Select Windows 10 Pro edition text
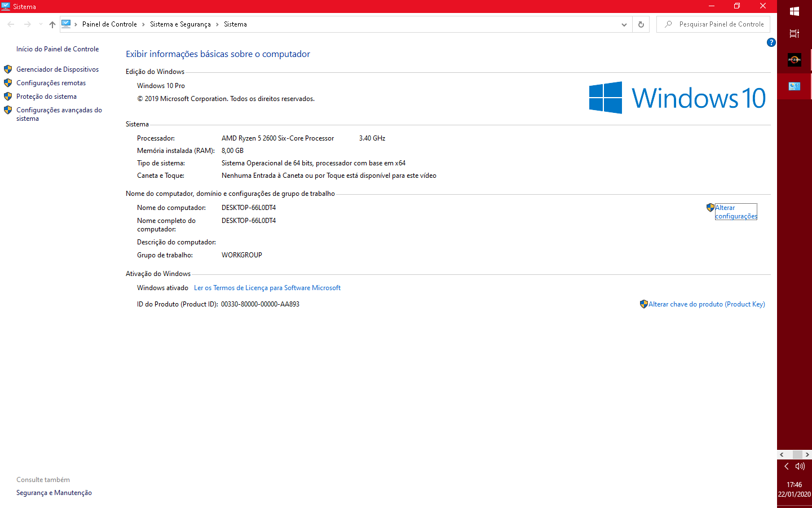This screenshot has height=508, width=812. point(161,86)
